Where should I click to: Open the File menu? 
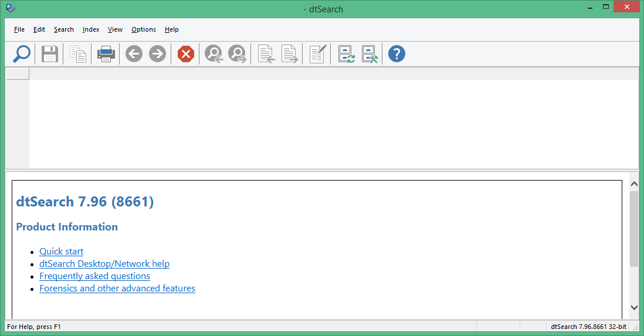(x=19, y=29)
